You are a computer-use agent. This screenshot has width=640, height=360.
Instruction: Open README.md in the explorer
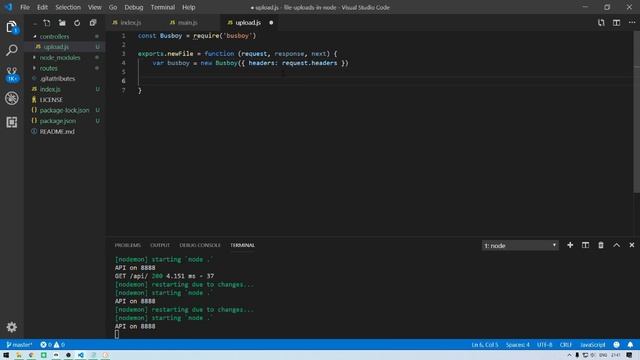(x=57, y=131)
